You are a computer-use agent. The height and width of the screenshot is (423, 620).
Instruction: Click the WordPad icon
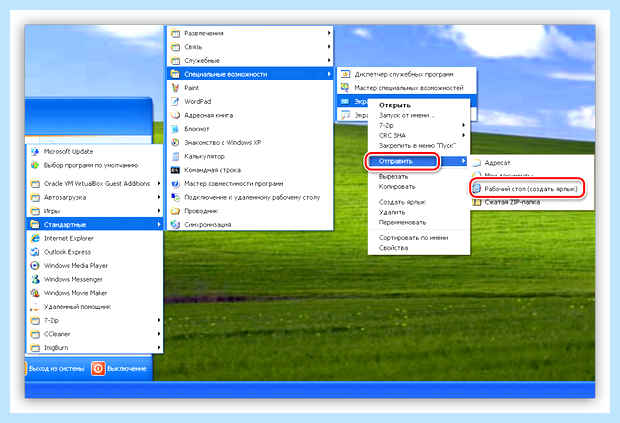click(175, 102)
